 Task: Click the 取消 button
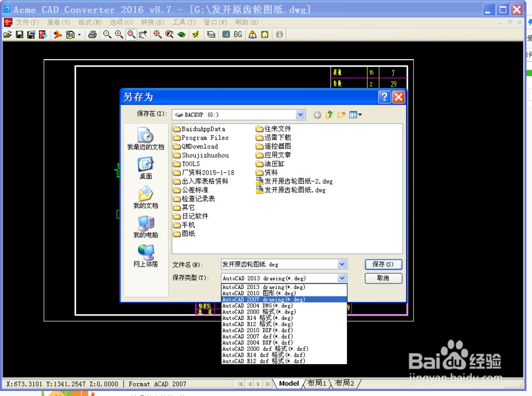pos(384,278)
